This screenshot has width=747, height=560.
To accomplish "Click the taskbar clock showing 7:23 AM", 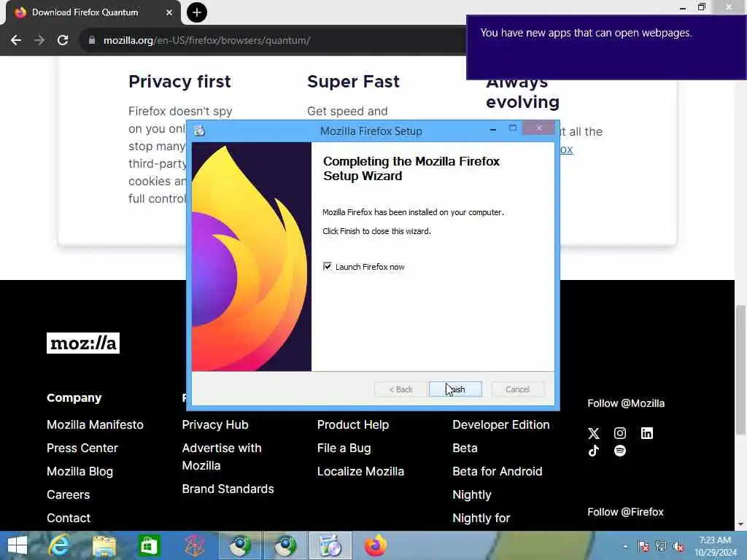I will (715, 546).
